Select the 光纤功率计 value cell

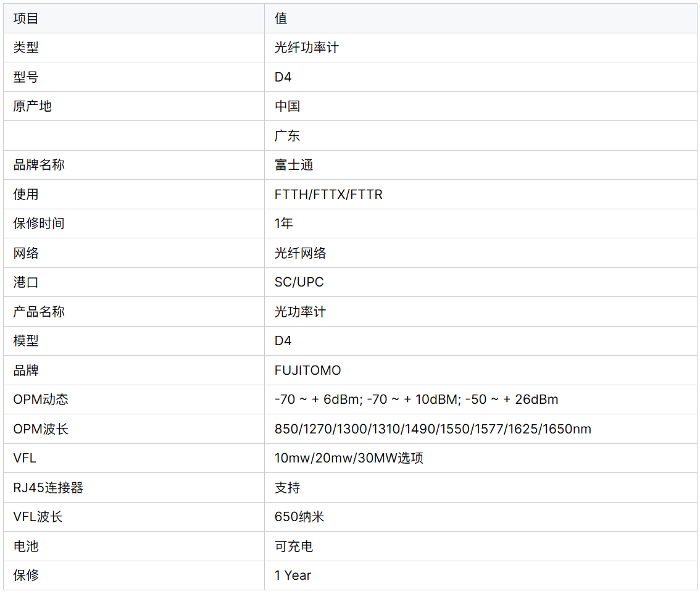306,48
